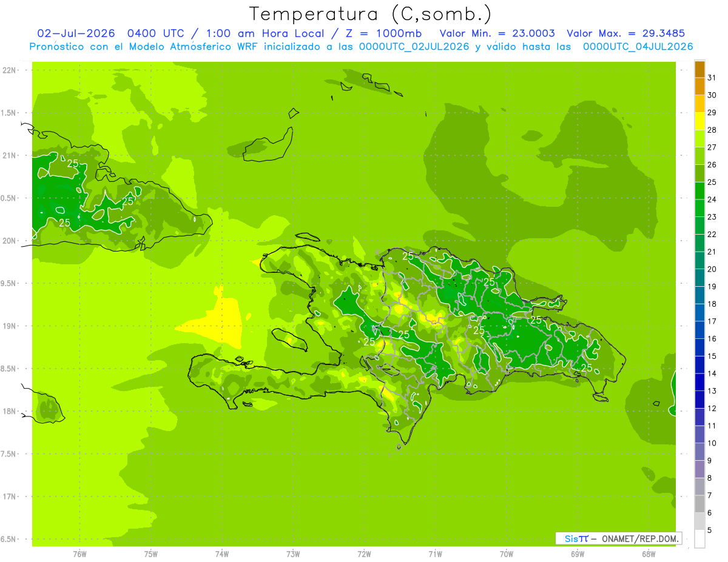Select the '1.5N' latitude tick label
The height and width of the screenshot is (562, 728).
[x=8, y=113]
